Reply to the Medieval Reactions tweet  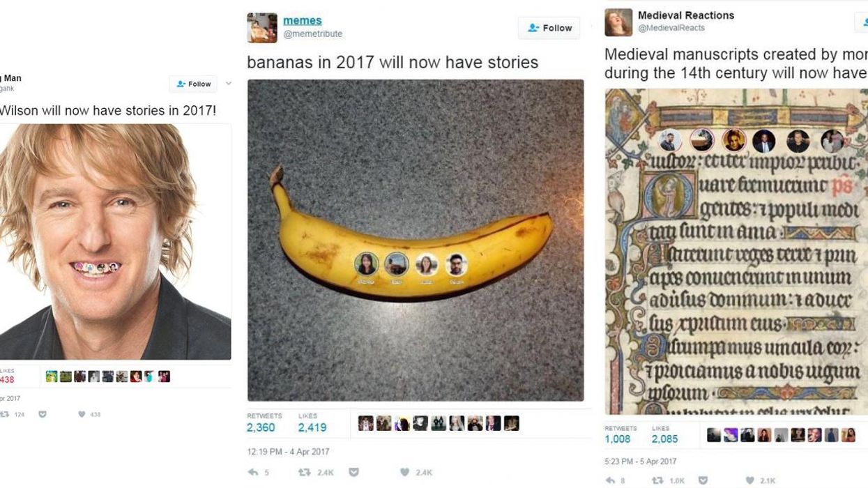(x=611, y=480)
